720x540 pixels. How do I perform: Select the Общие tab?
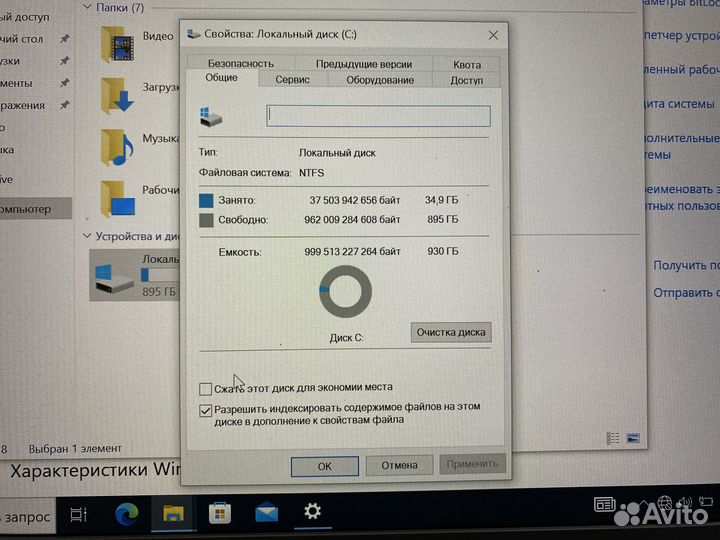tap(221, 78)
